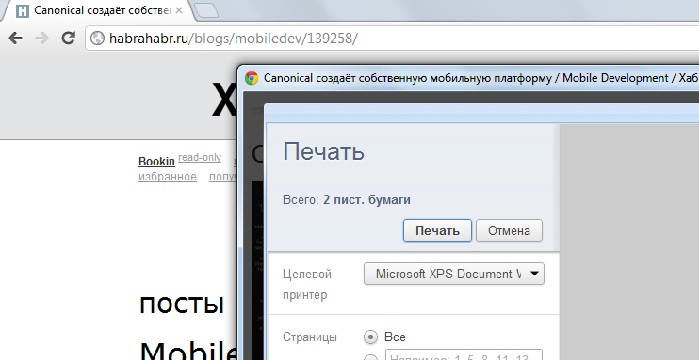Click the browser forward arrow
The width and height of the screenshot is (699, 360).
42,38
